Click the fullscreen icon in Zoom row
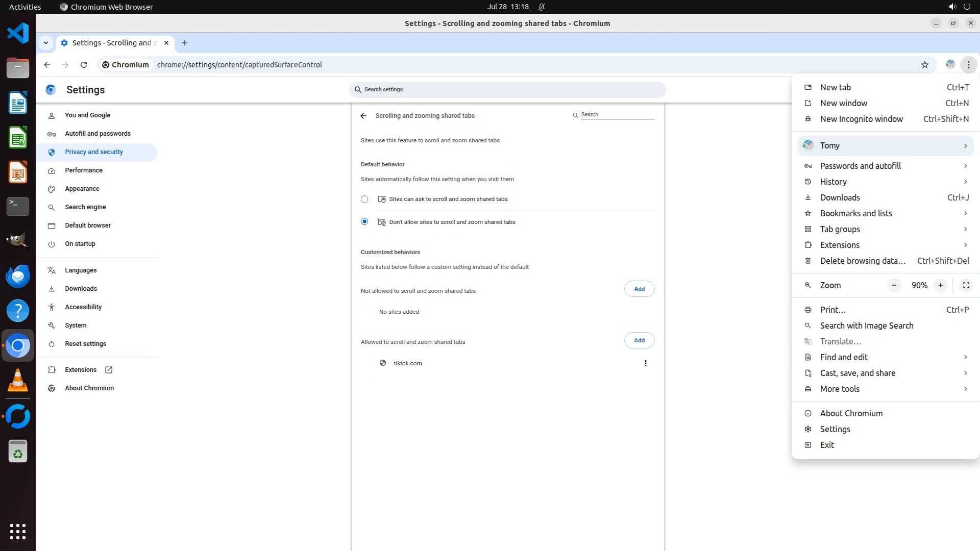This screenshot has width=980, height=551. (966, 285)
